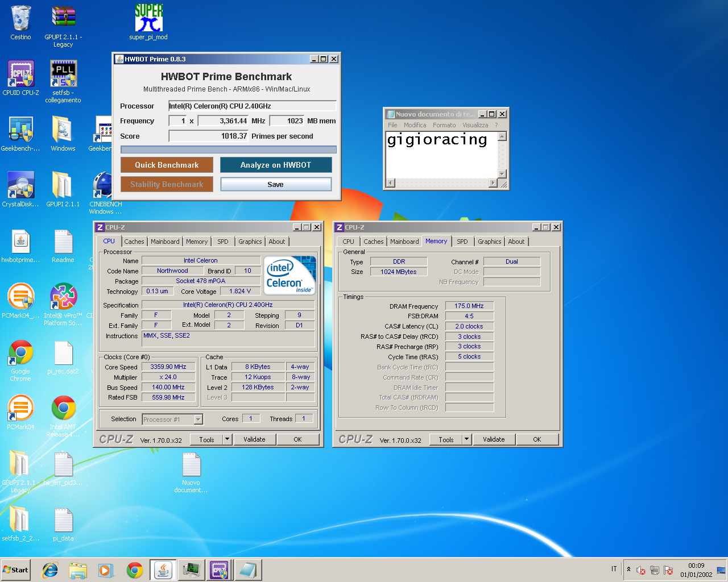Open the setfsb_2_2 folder
728x582 pixels.
[x=20, y=524]
